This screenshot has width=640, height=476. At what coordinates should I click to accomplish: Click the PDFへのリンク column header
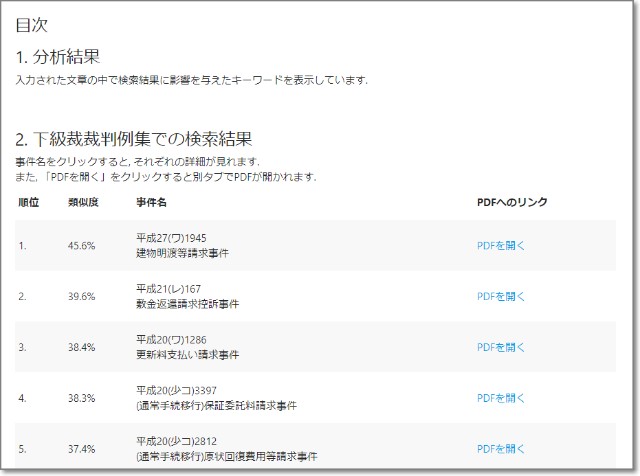(x=512, y=203)
